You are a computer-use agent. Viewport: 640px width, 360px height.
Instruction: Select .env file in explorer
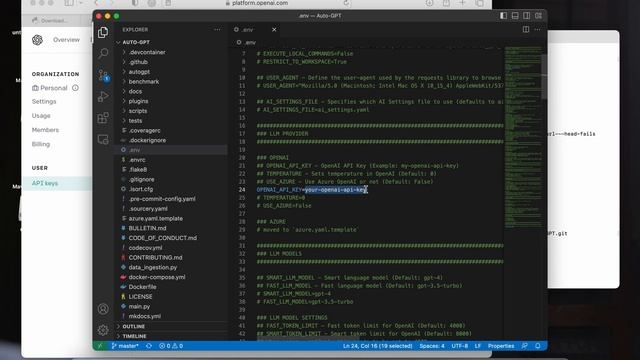[134, 150]
